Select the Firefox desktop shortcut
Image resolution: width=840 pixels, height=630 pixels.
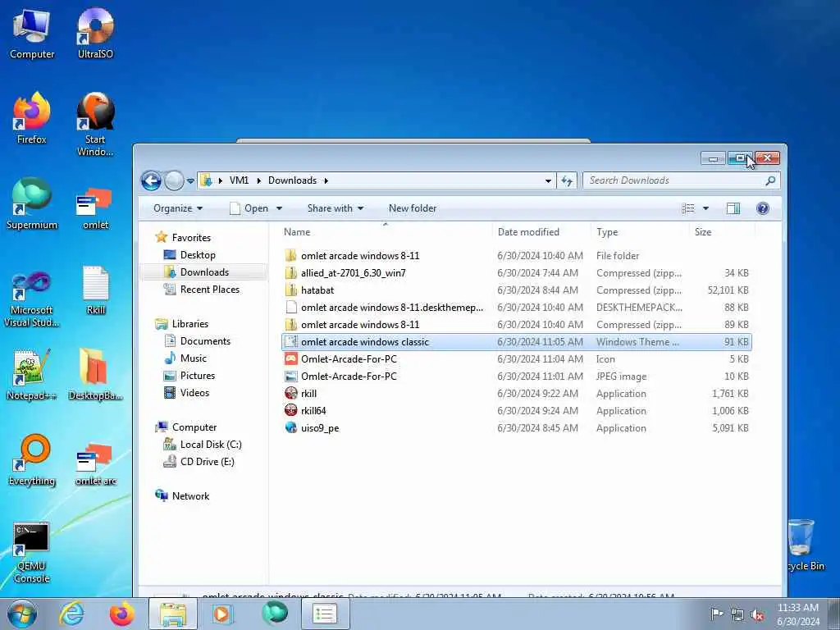coord(32,119)
